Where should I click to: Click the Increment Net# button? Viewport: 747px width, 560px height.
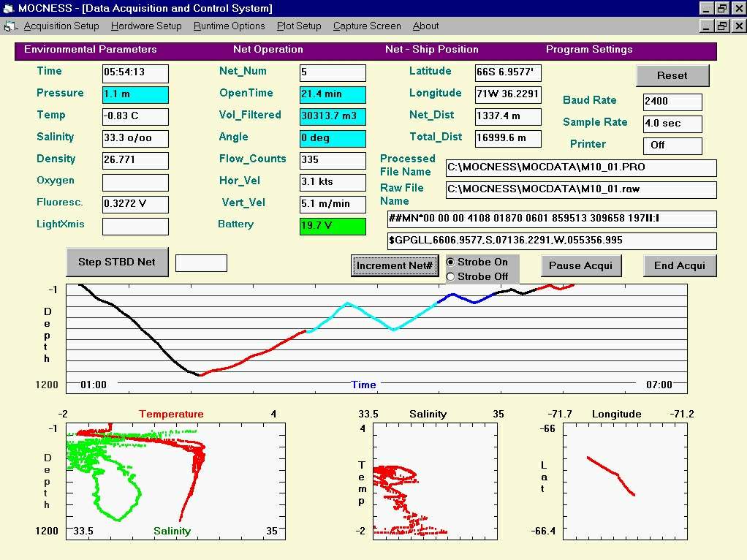pos(395,265)
